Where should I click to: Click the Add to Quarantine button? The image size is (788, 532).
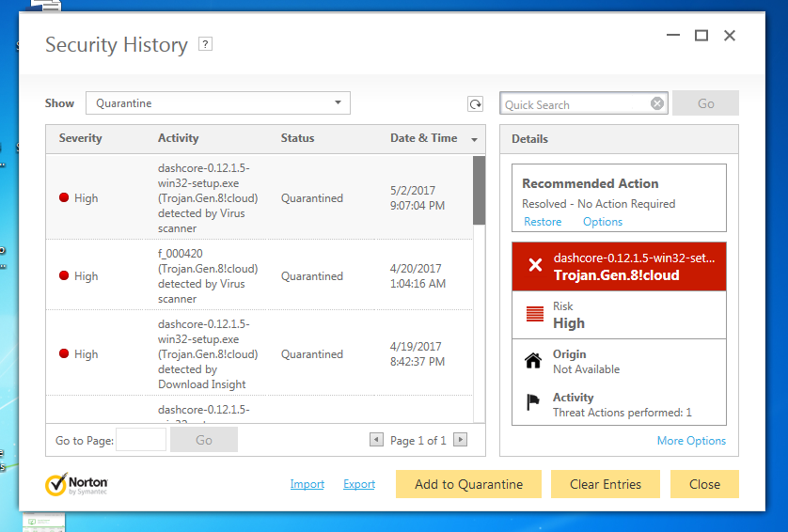pos(468,484)
